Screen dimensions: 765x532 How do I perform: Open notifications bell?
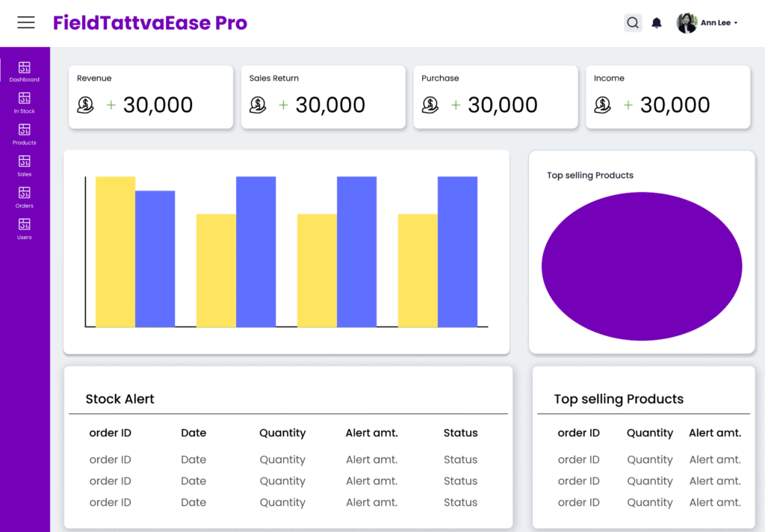point(657,23)
